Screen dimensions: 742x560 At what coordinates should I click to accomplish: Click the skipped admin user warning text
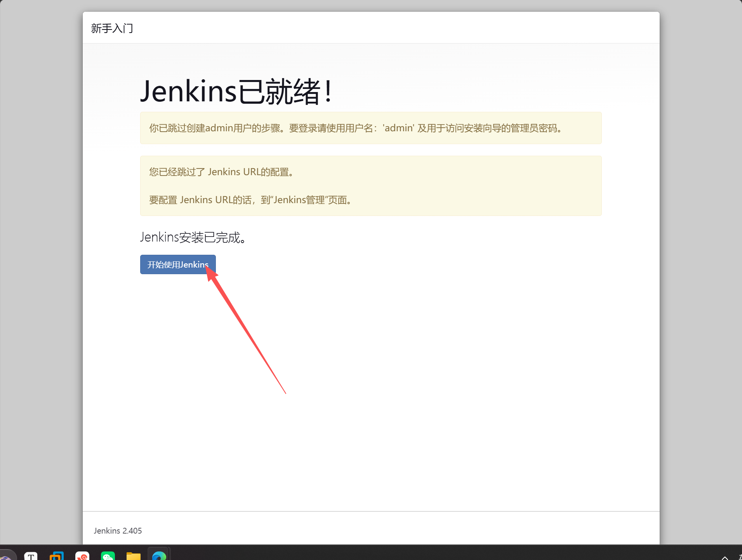point(356,128)
